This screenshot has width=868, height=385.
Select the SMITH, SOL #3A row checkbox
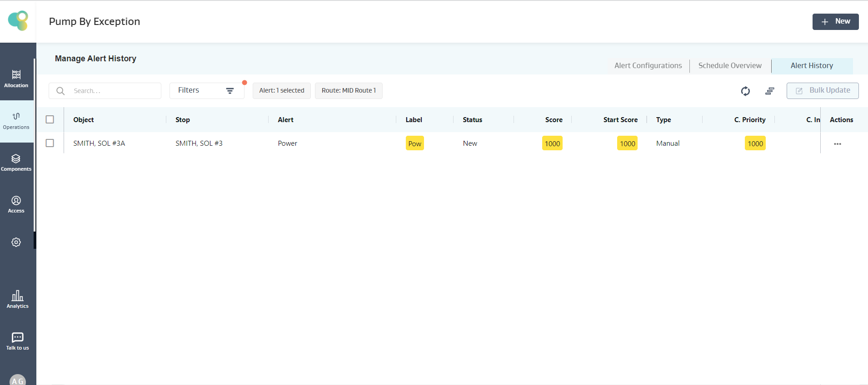[x=50, y=143]
